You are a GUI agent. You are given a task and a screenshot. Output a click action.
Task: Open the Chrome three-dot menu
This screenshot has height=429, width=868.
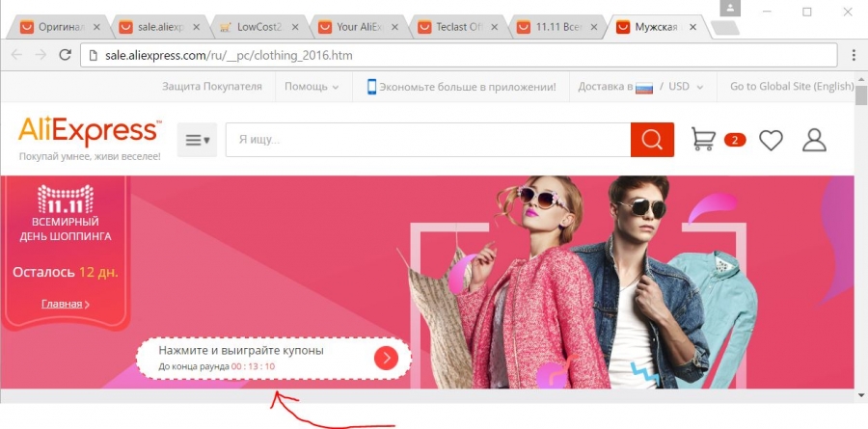pos(854,55)
